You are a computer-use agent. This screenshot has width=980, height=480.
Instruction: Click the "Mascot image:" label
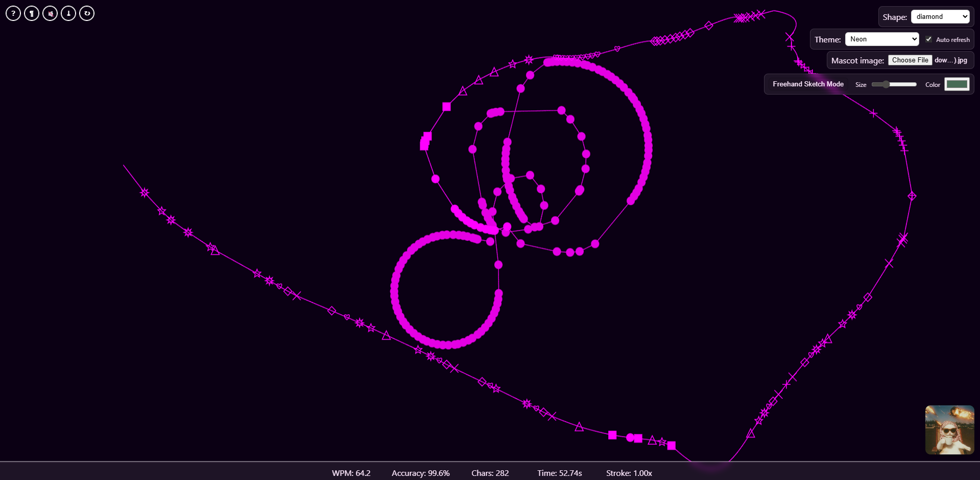(857, 61)
